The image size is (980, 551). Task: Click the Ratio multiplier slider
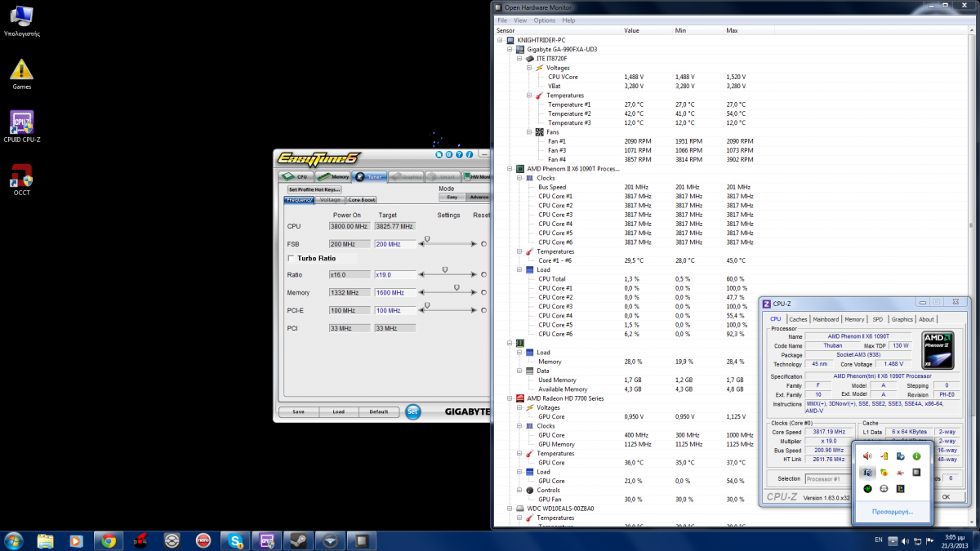[448, 274]
